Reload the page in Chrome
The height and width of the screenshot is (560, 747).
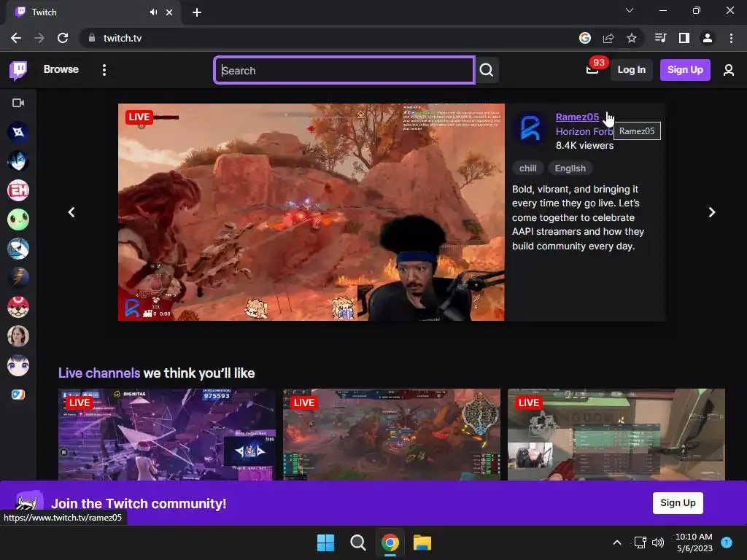63,38
